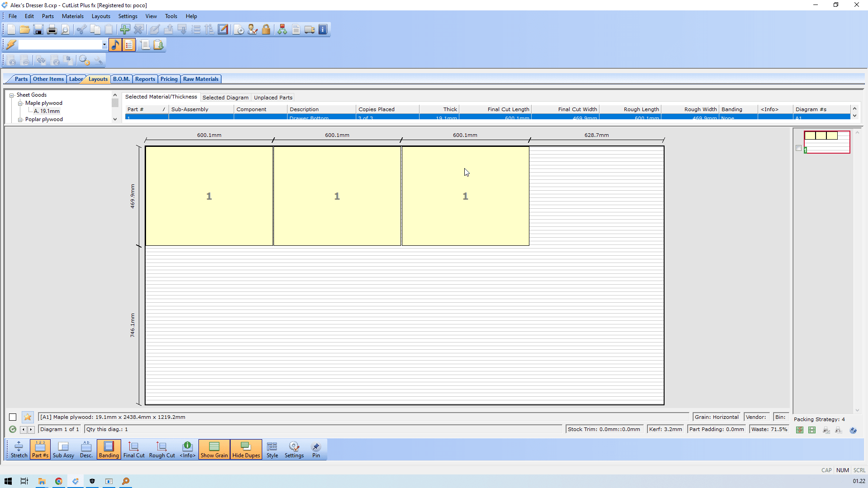868x488 pixels.
Task: Check the checkbox beside the star icon
Action: [13, 417]
